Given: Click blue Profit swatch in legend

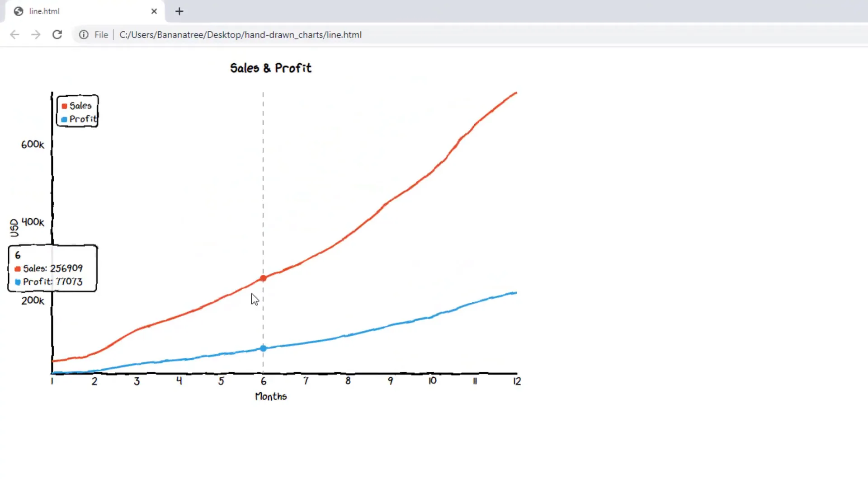Looking at the screenshot, I should (x=65, y=120).
